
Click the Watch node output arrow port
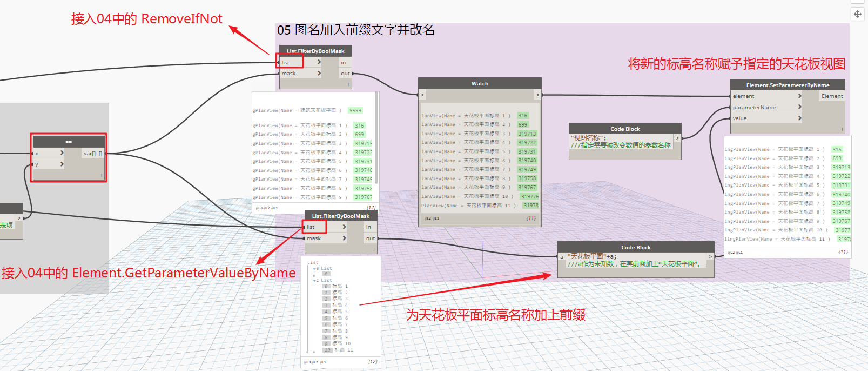[x=537, y=95]
